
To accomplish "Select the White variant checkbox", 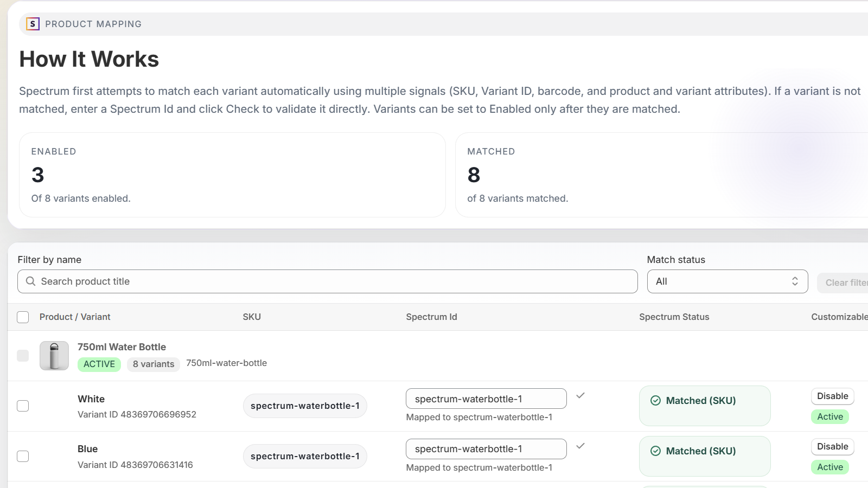I will (23, 406).
